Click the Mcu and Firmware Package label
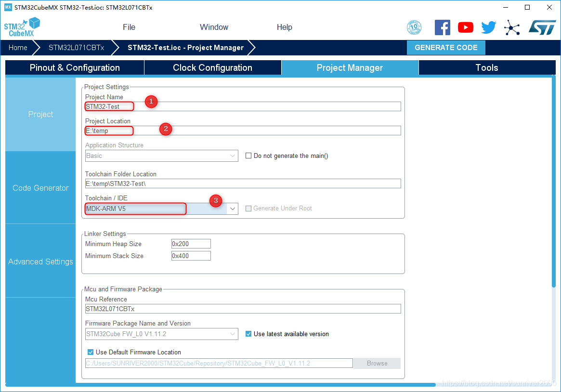The image size is (561, 392). 123,289
